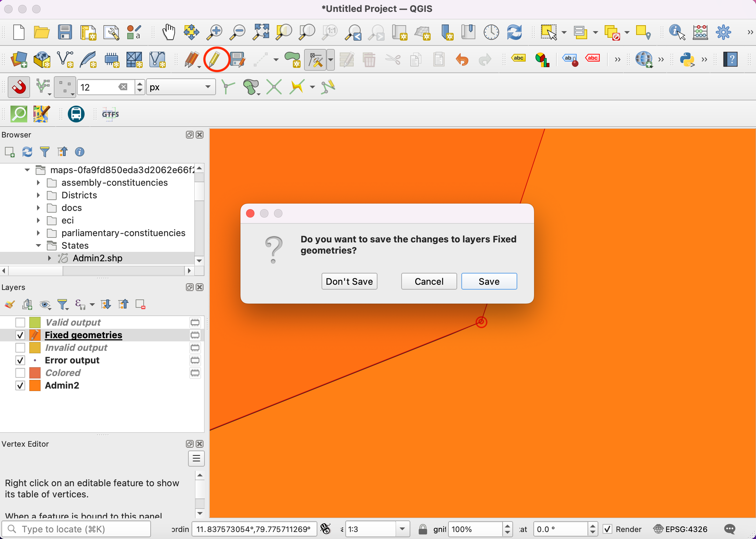
Task: Click the Don't Save button
Action: (349, 282)
